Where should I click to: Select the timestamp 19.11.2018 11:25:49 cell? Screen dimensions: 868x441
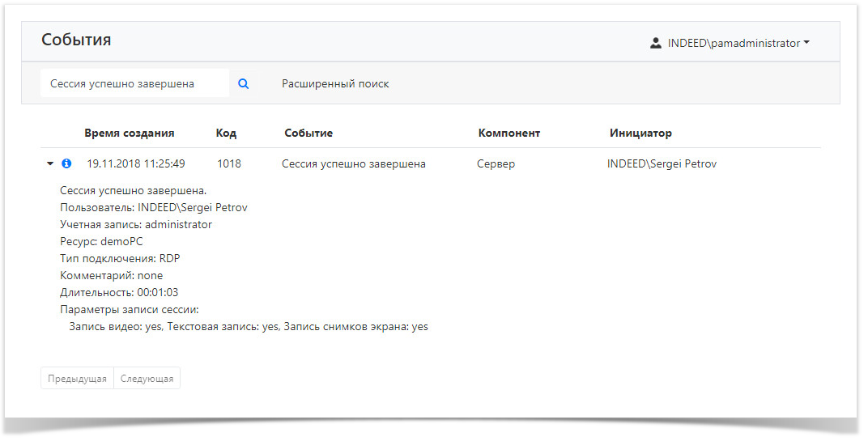coord(136,163)
